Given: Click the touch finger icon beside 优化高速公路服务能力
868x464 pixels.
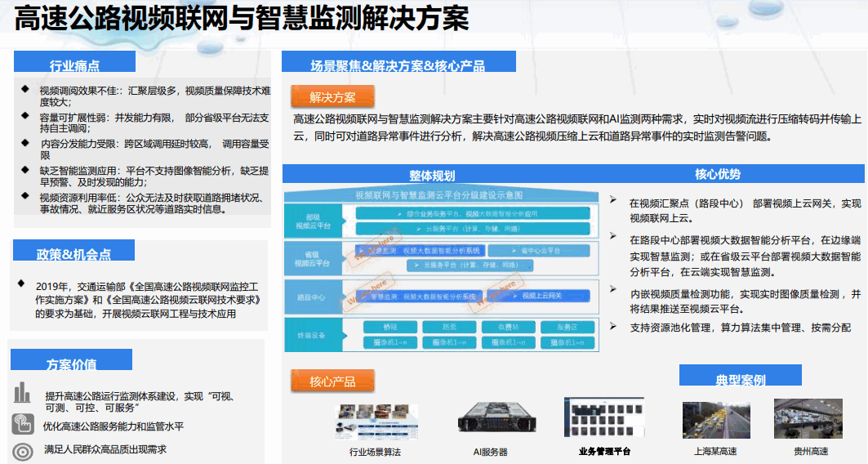Looking at the screenshot, I should coord(22,424).
